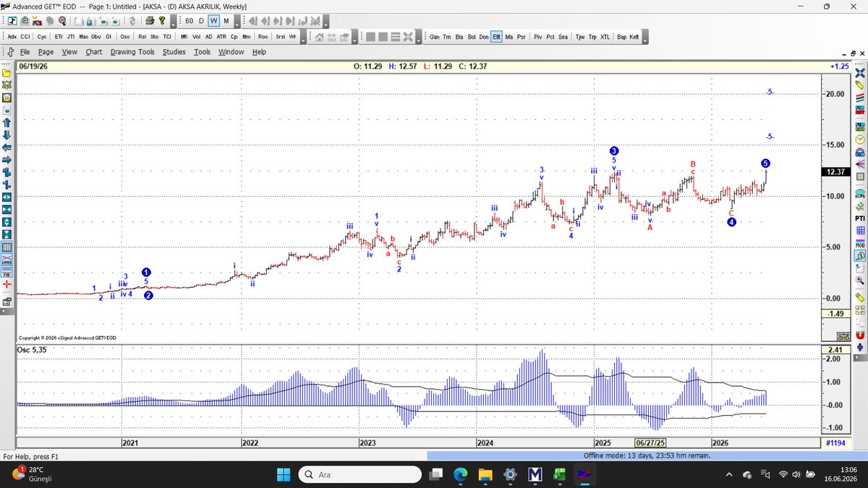The image size is (868, 488).
Task: Click the Elliott Wave (Ellt) study button
Action: click(497, 36)
